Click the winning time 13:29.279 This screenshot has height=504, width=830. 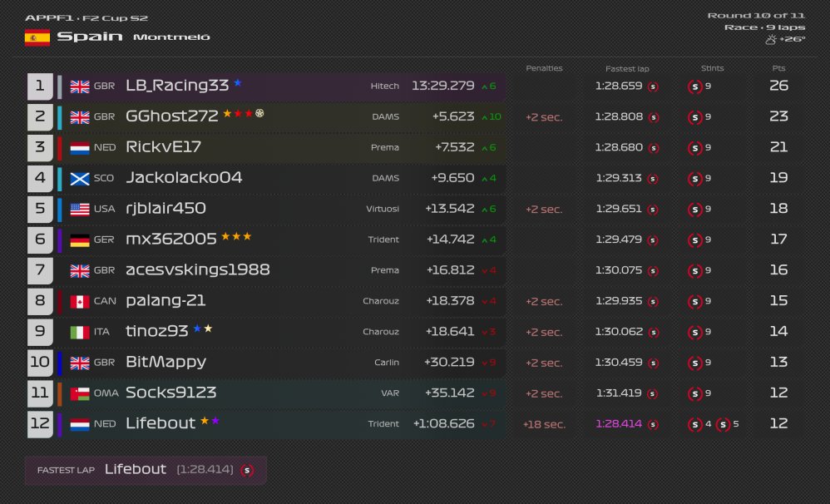443,86
